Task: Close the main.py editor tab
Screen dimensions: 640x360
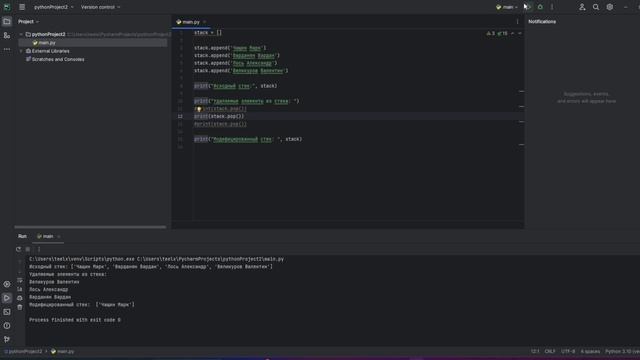Action: click(x=205, y=22)
